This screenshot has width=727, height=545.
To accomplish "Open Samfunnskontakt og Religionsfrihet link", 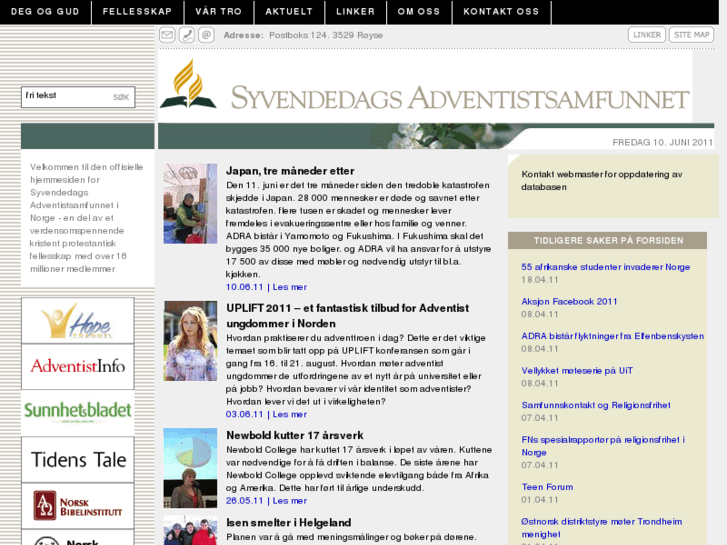I will (596, 405).
